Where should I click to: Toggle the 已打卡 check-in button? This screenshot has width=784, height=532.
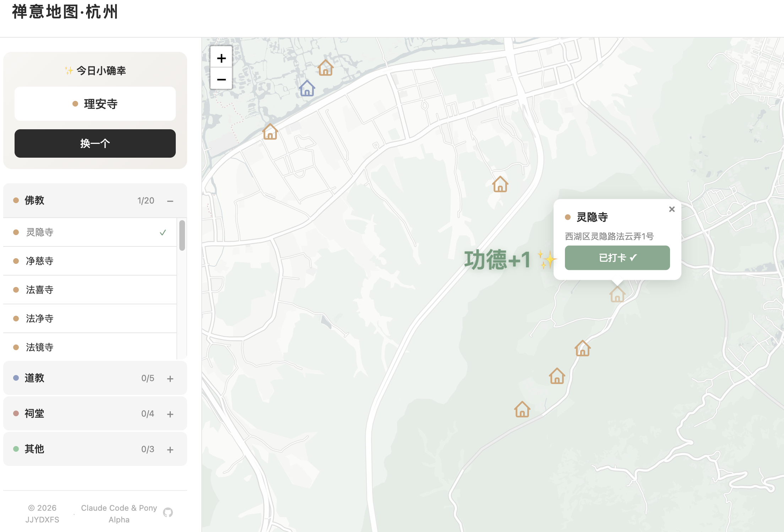pyautogui.click(x=617, y=258)
